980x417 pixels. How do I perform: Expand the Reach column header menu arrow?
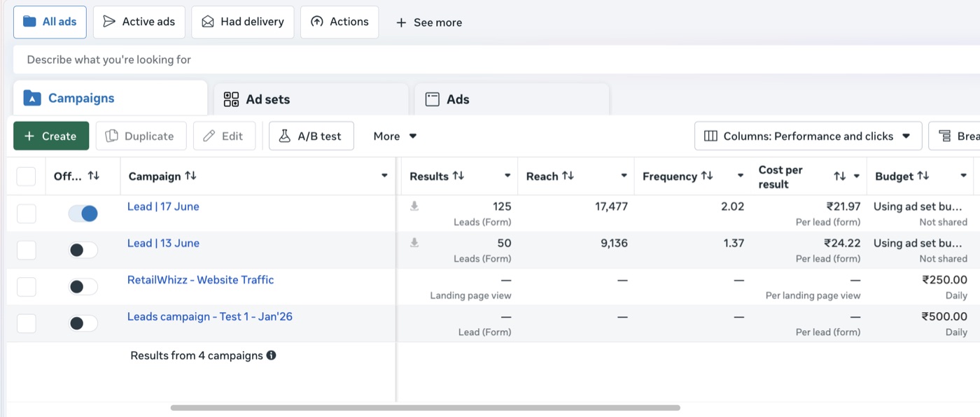[624, 176]
